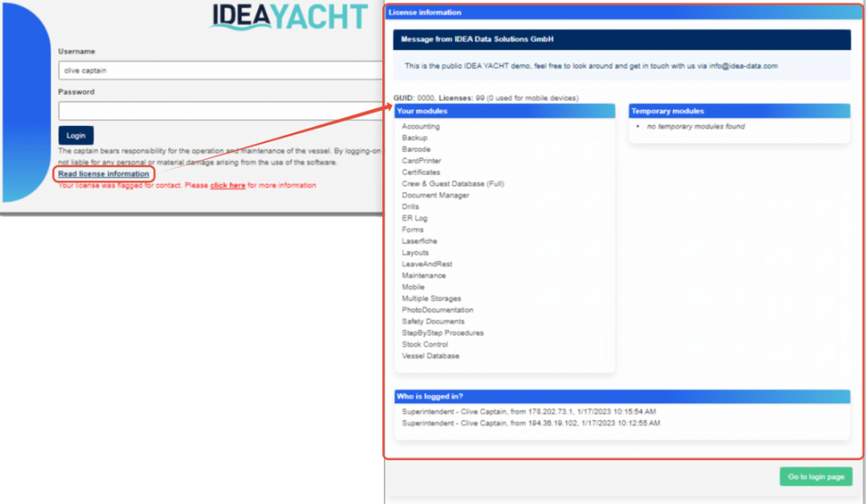
Task: Click 'no temporary modules found' text
Action: (x=696, y=126)
